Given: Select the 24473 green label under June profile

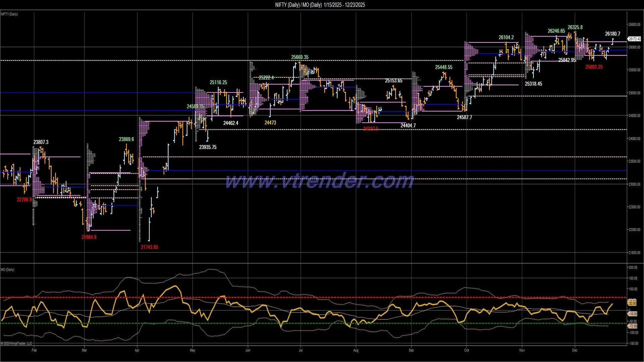Looking at the screenshot, I should (270, 123).
